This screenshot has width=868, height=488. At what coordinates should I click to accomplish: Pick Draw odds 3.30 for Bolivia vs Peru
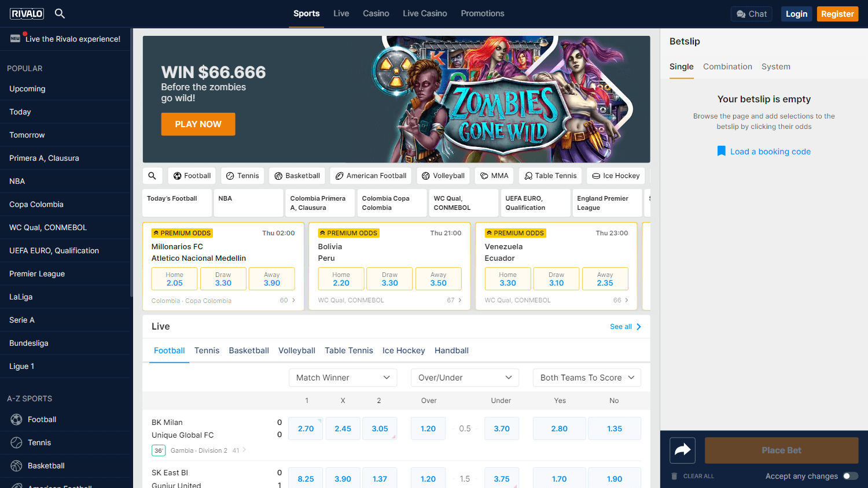coord(390,279)
